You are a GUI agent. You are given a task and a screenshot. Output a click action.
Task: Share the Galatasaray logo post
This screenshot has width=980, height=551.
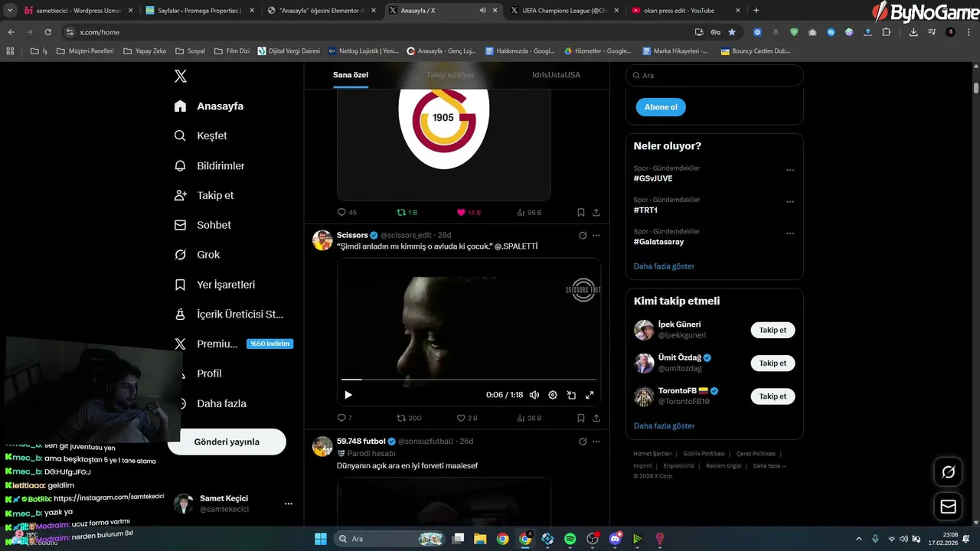click(596, 212)
